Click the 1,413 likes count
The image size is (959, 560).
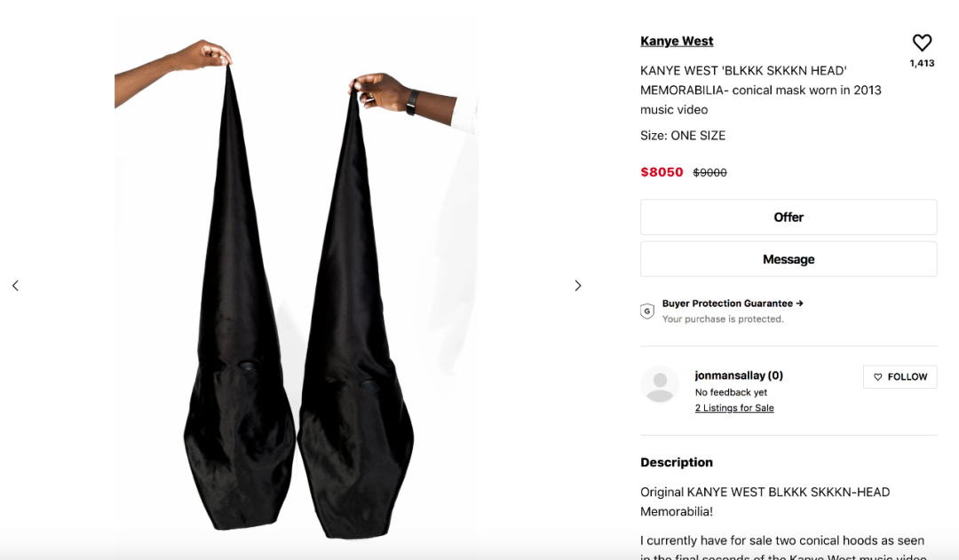pyautogui.click(x=922, y=63)
